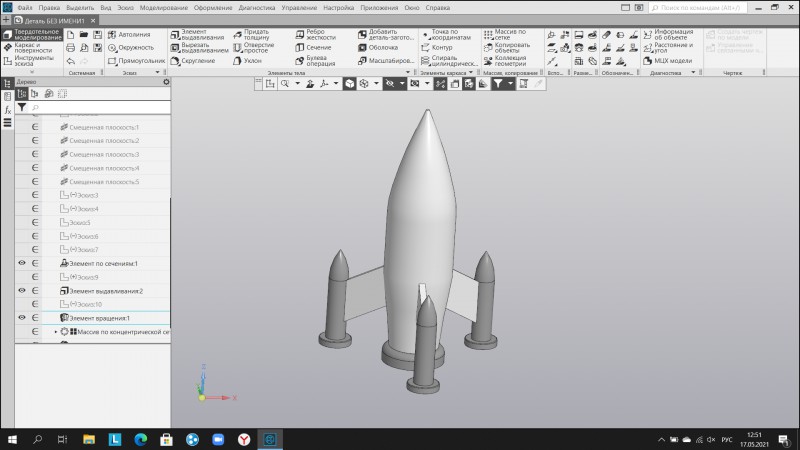Click Копировать объекты tool
800x450 pixels.
pos(507,47)
